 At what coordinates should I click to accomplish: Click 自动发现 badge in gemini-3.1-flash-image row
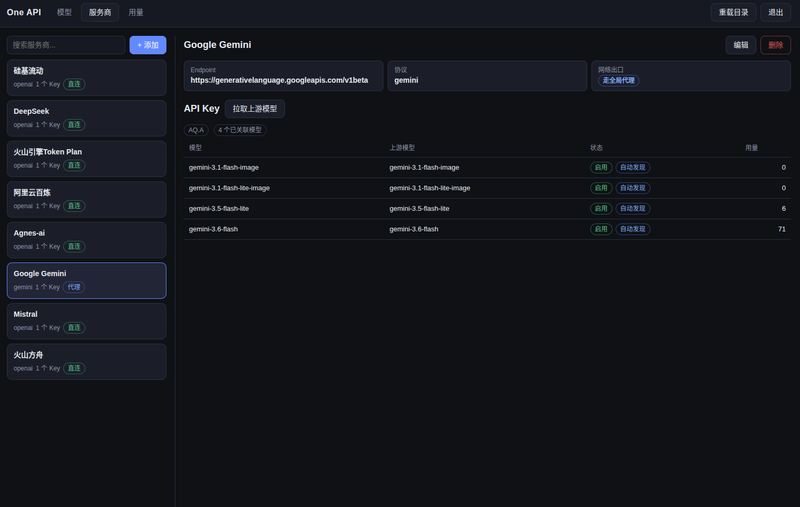click(x=633, y=167)
